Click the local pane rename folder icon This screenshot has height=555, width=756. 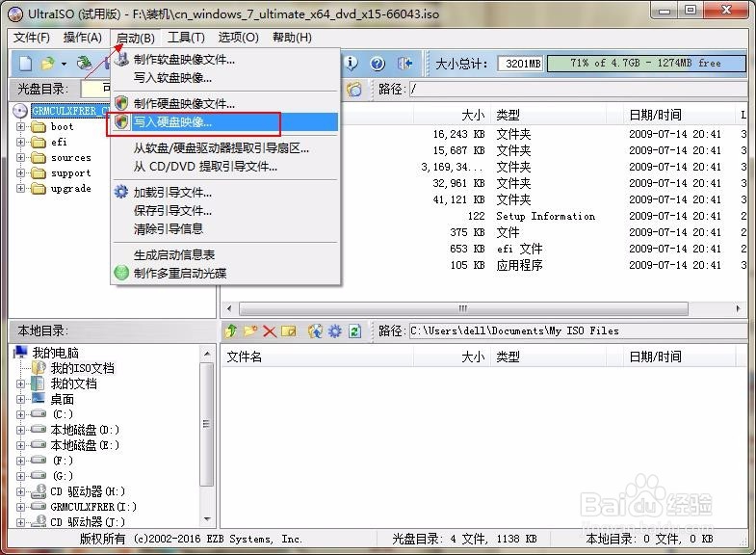pos(289,331)
